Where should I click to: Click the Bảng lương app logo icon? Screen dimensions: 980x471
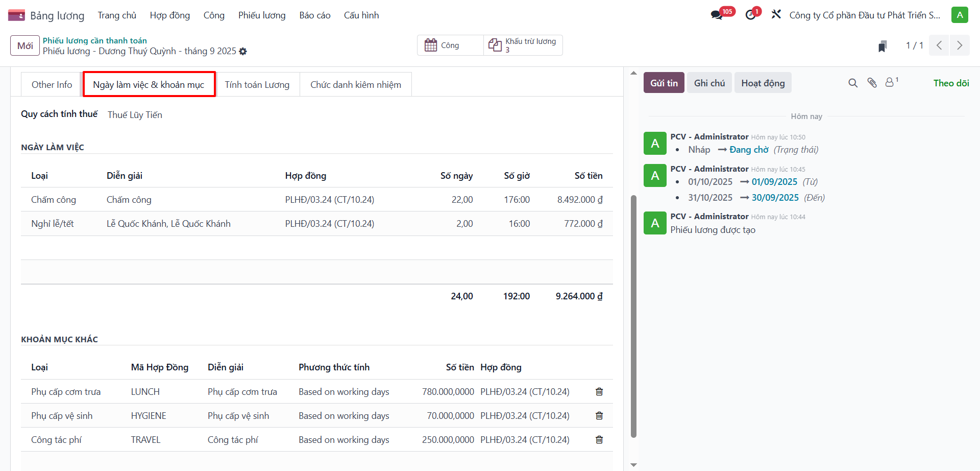tap(16, 15)
